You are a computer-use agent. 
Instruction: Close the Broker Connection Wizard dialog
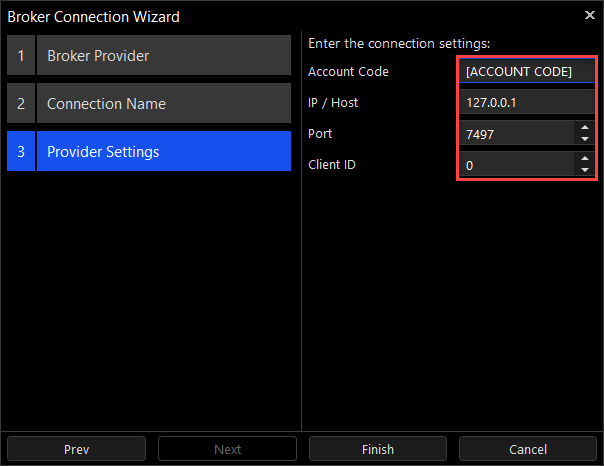588,15
